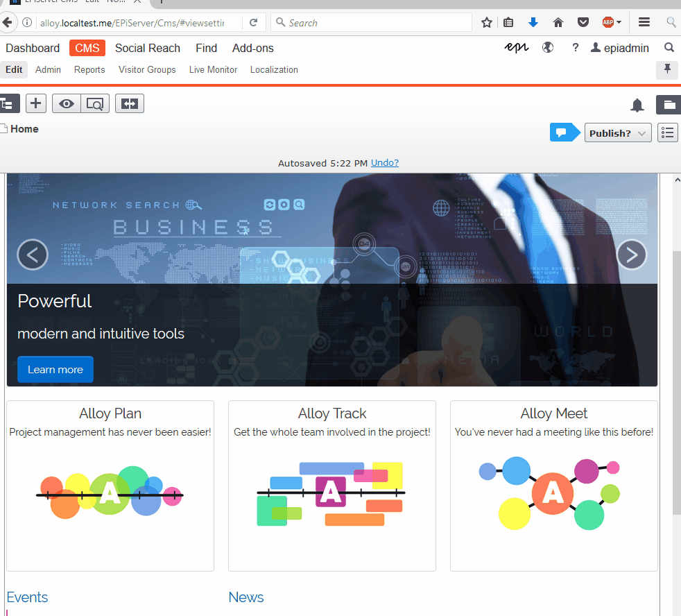Open the Publish? dropdown
This screenshot has height=616, width=681.
pos(618,132)
